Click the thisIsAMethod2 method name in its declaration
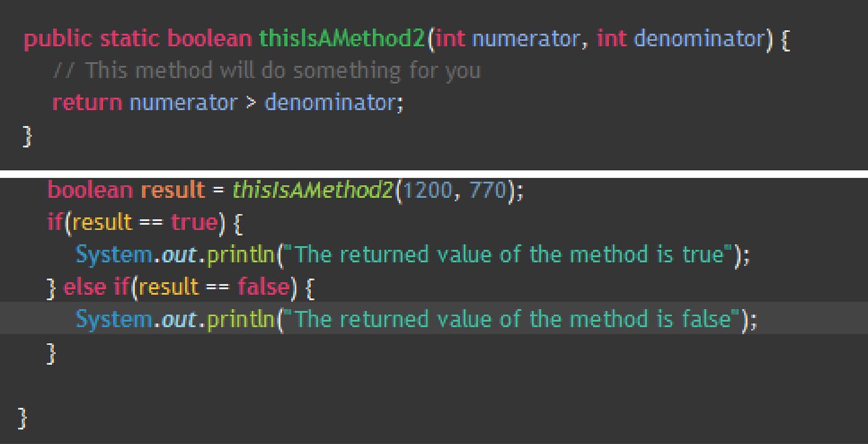Viewport: 868px width, 444px height. (x=342, y=39)
